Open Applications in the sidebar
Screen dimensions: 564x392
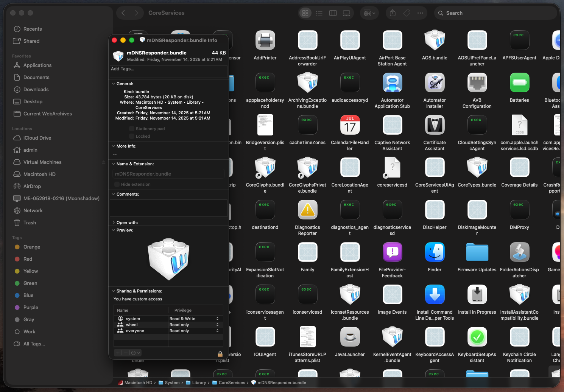point(37,65)
